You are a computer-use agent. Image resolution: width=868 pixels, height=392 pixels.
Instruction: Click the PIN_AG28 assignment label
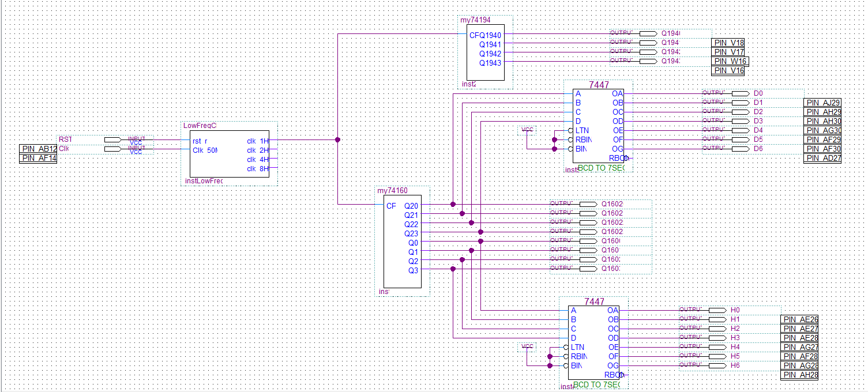(799, 366)
